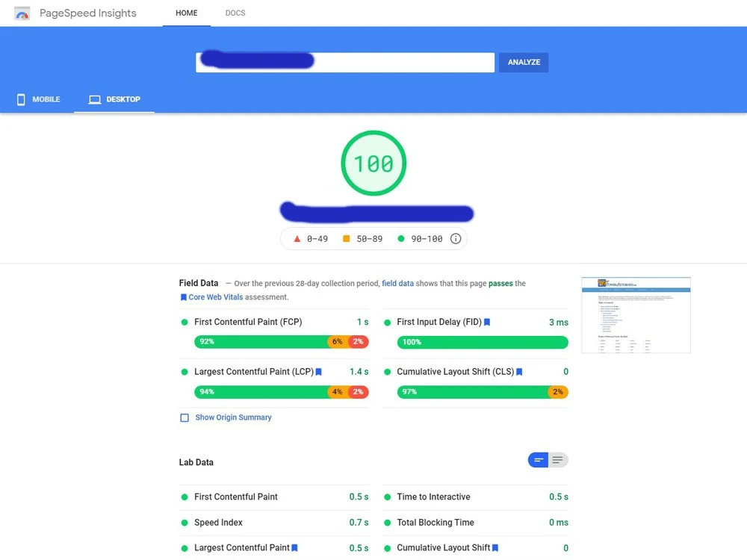Screen dimensions: 747x560
Task: Open the score legend info icon
Action: pyautogui.click(x=456, y=239)
